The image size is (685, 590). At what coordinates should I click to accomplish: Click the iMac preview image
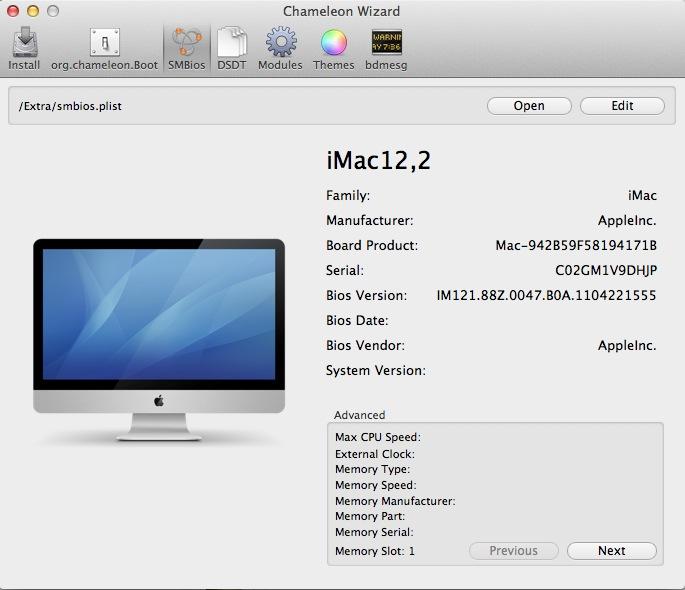click(x=159, y=340)
